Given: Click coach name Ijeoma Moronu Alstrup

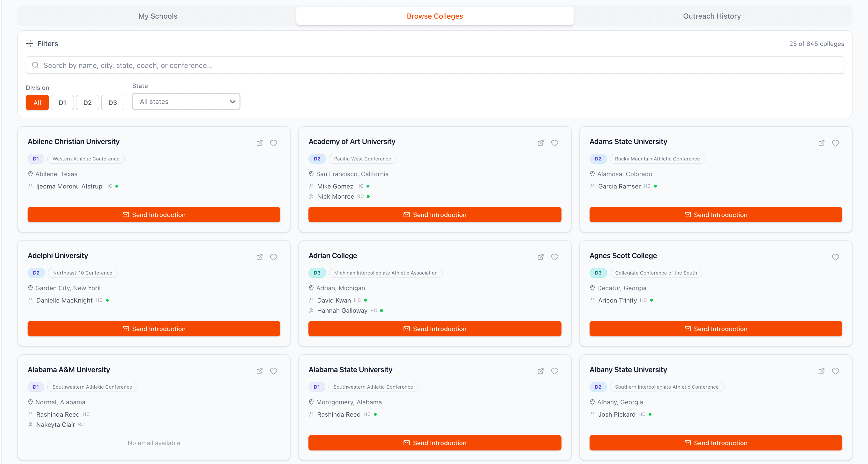Looking at the screenshot, I should 69,186.
